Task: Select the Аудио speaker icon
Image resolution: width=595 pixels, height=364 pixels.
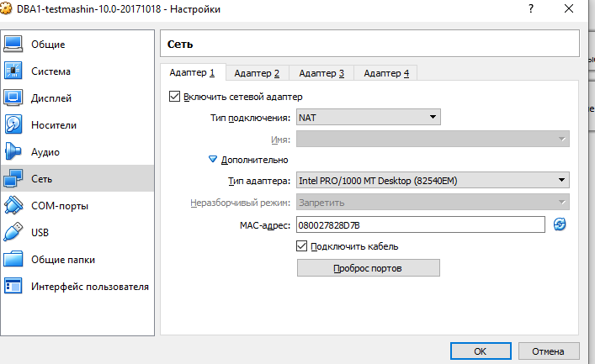Action: [13, 152]
